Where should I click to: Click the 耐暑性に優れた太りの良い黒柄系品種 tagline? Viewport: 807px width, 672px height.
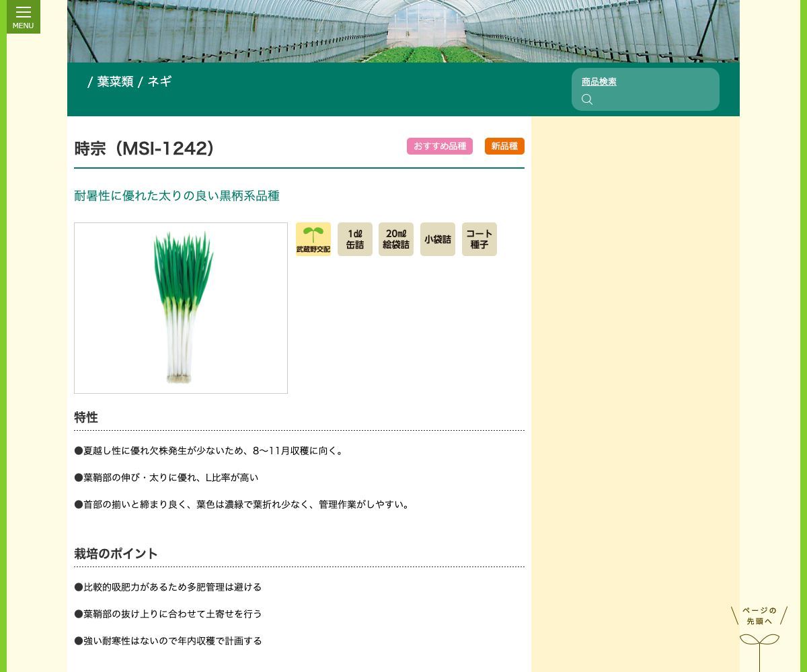point(177,196)
